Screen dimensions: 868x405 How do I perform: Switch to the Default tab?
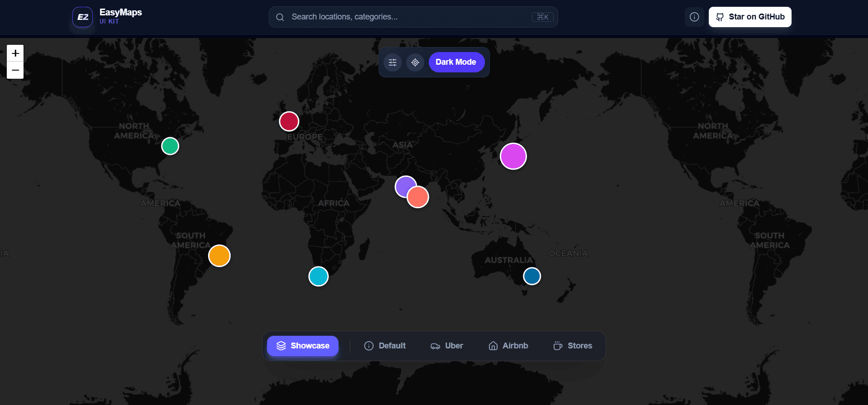385,346
